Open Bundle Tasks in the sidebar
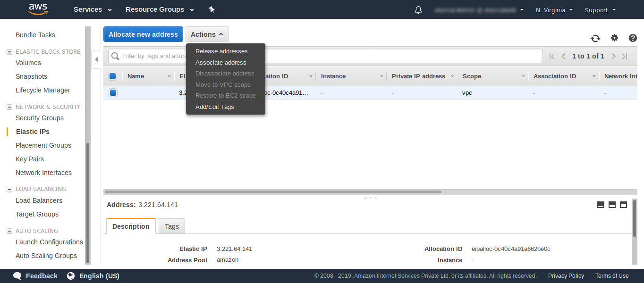644x283 pixels. [35, 35]
